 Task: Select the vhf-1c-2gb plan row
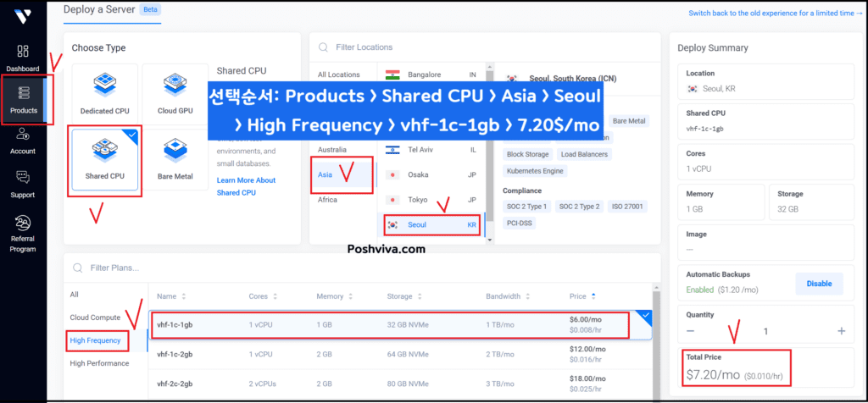click(400, 355)
